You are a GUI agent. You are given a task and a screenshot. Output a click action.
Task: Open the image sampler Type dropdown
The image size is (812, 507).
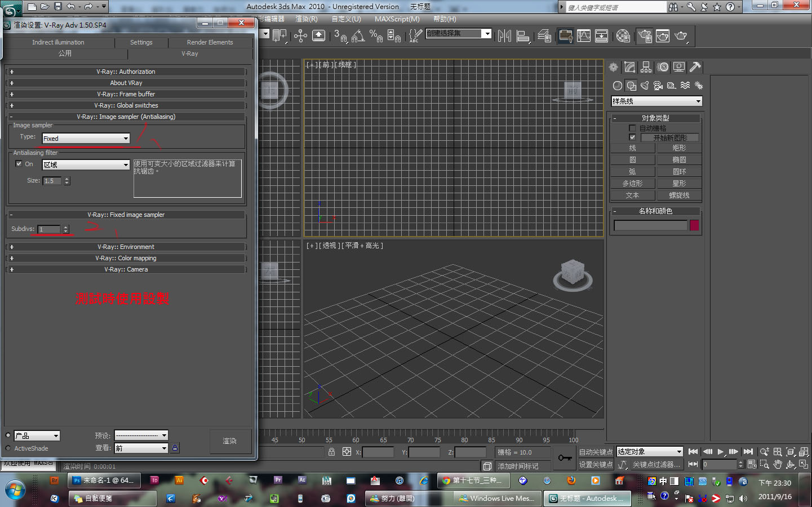(x=86, y=139)
